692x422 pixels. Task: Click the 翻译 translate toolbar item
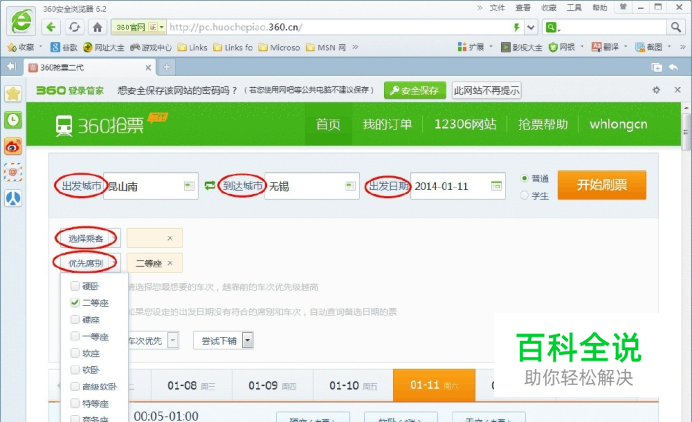(606, 47)
